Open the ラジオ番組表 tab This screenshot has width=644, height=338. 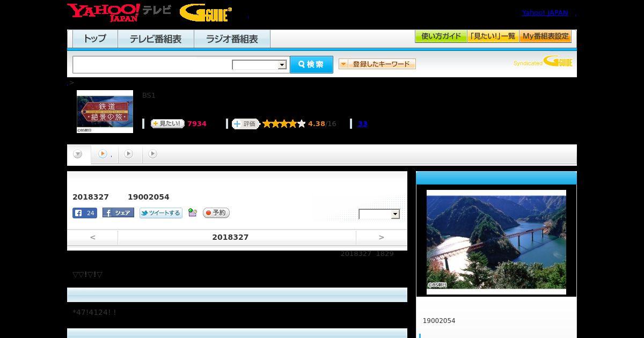pos(232,39)
